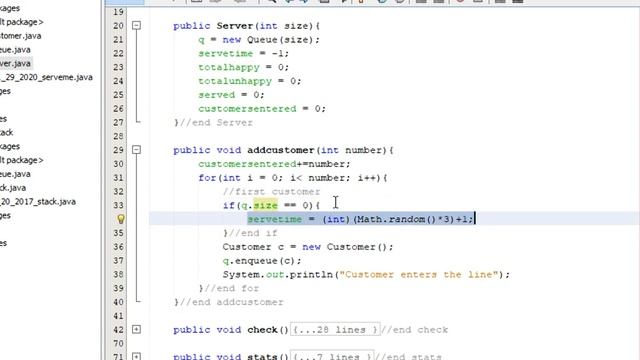Click line number 41 in the gutter

[x=118, y=316]
